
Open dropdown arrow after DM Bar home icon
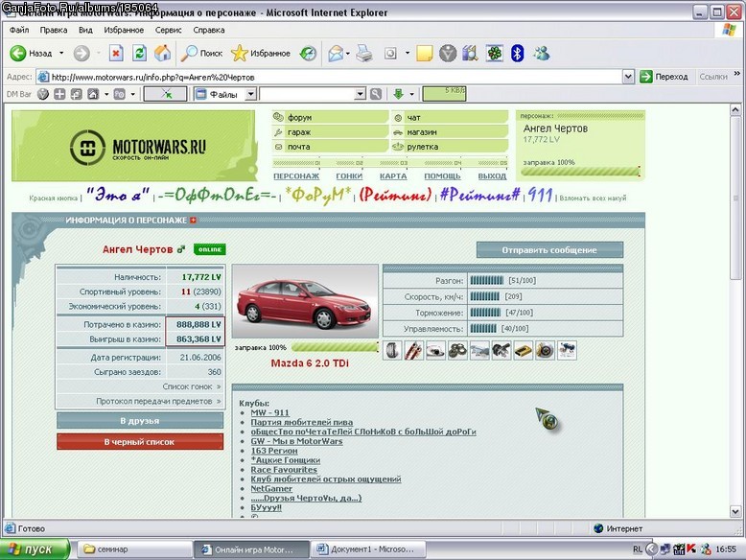(x=106, y=94)
